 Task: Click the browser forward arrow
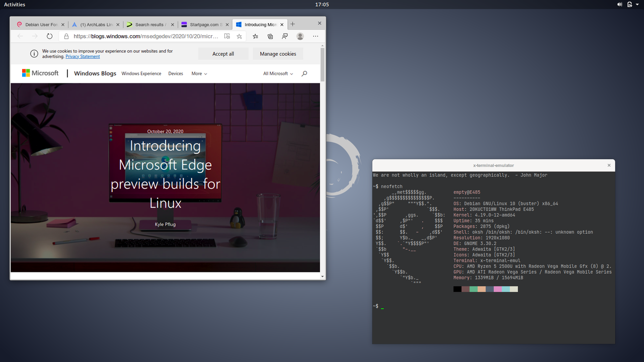coord(35,36)
